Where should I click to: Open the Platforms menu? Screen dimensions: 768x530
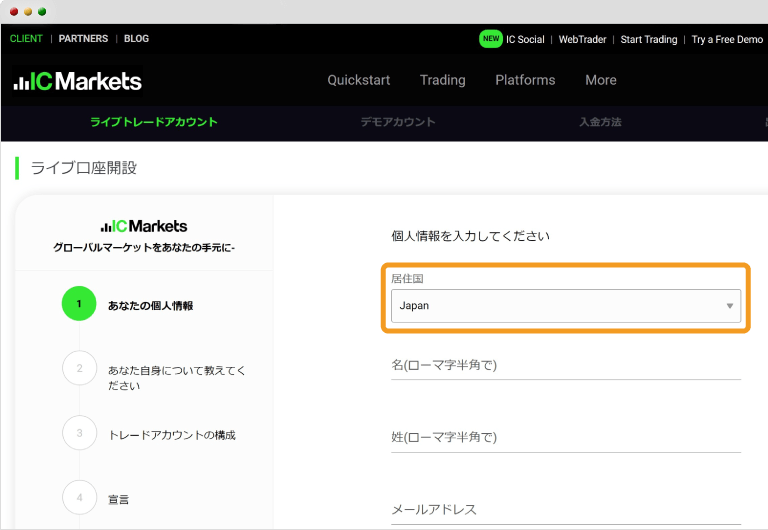point(525,80)
